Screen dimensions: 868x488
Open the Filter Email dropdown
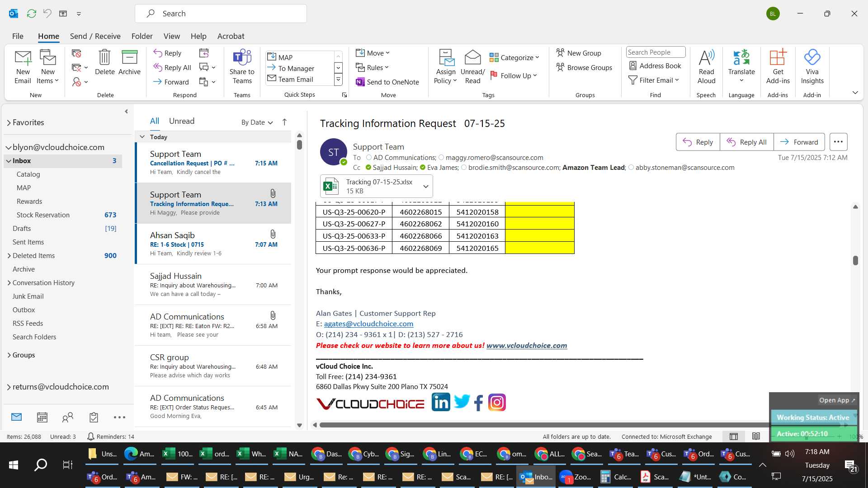(x=654, y=80)
